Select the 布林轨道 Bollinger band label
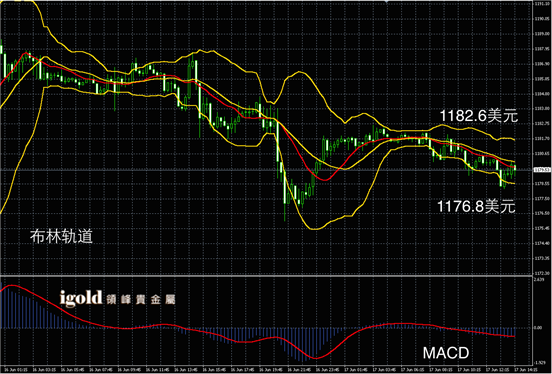 click(61, 236)
